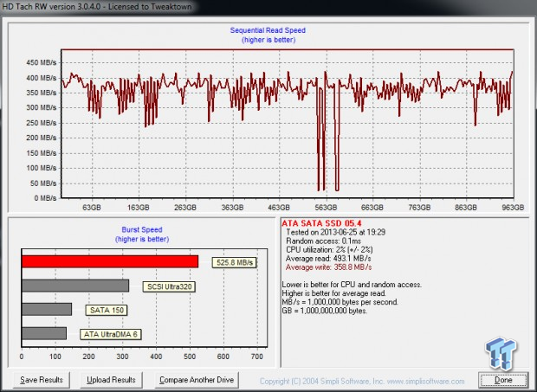Screen dimensions: 537x392
Task: Choose Compare Another Drive
Action: pyautogui.click(x=197, y=380)
